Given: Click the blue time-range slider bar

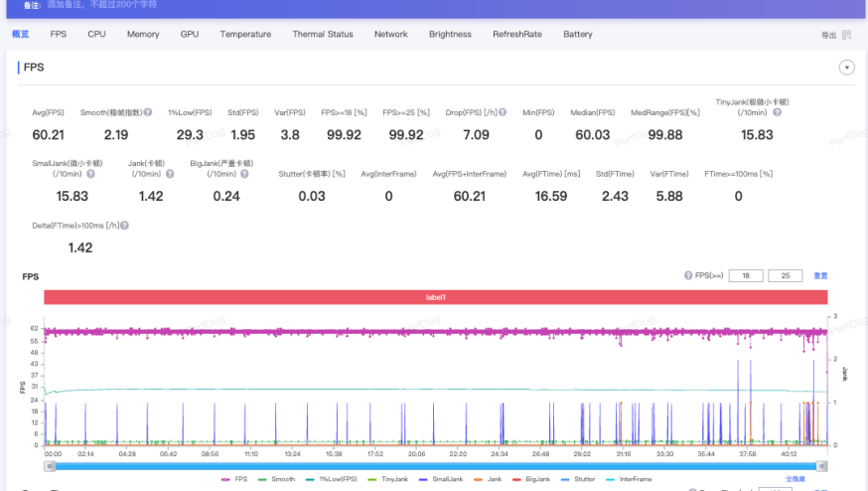Looking at the screenshot, I should click(436, 466).
